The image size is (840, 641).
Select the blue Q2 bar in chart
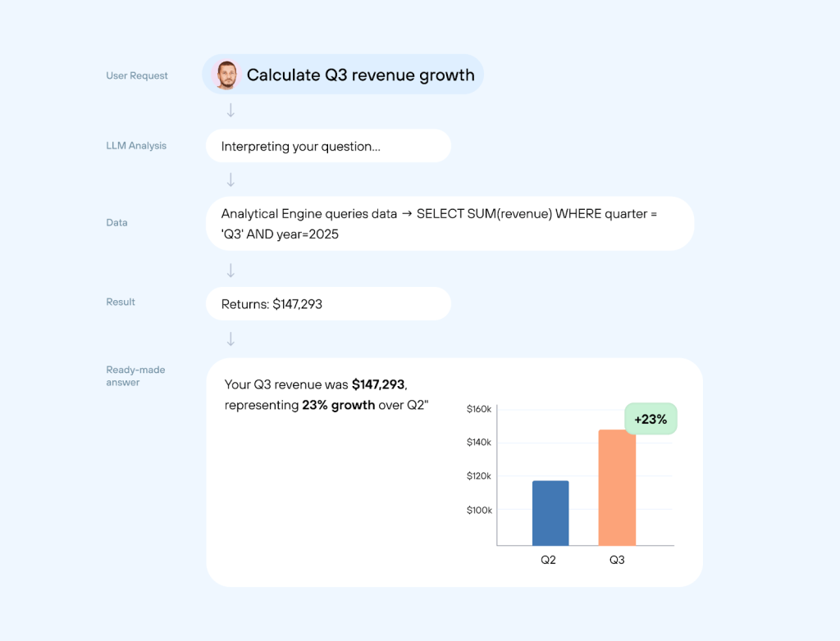pos(550,513)
